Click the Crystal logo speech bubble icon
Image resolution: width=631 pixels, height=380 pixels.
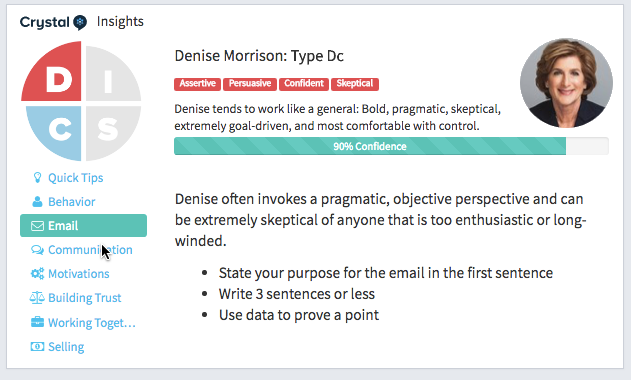[x=80, y=22]
